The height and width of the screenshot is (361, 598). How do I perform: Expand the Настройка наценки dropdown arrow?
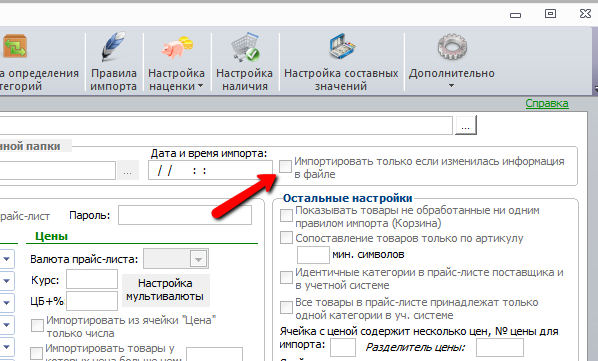(201, 87)
